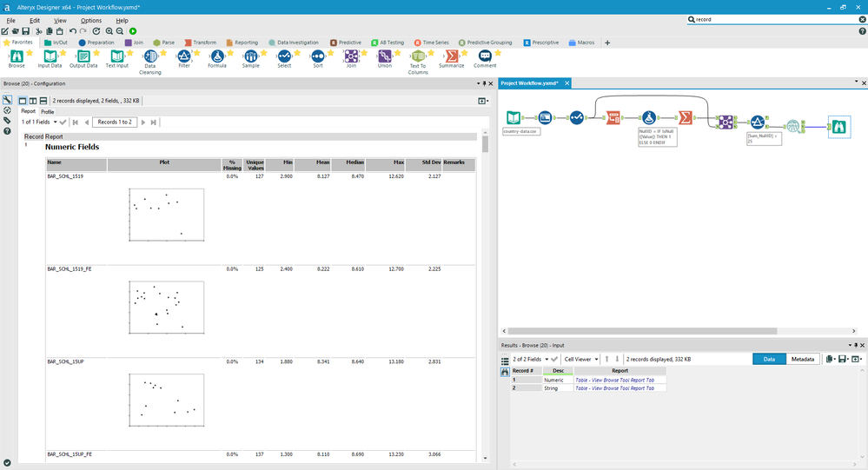Image resolution: width=868 pixels, height=470 pixels.
Task: Select the Filter tool in the palette
Action: pos(184,59)
